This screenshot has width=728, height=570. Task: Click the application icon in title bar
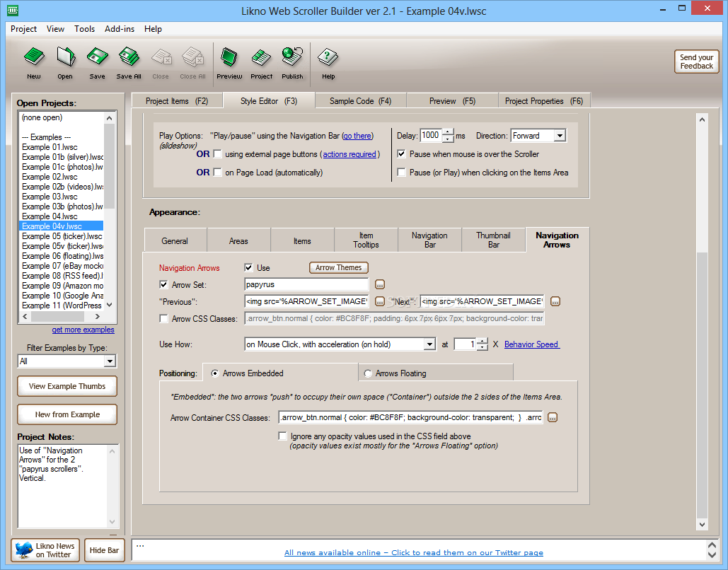pyautogui.click(x=13, y=10)
